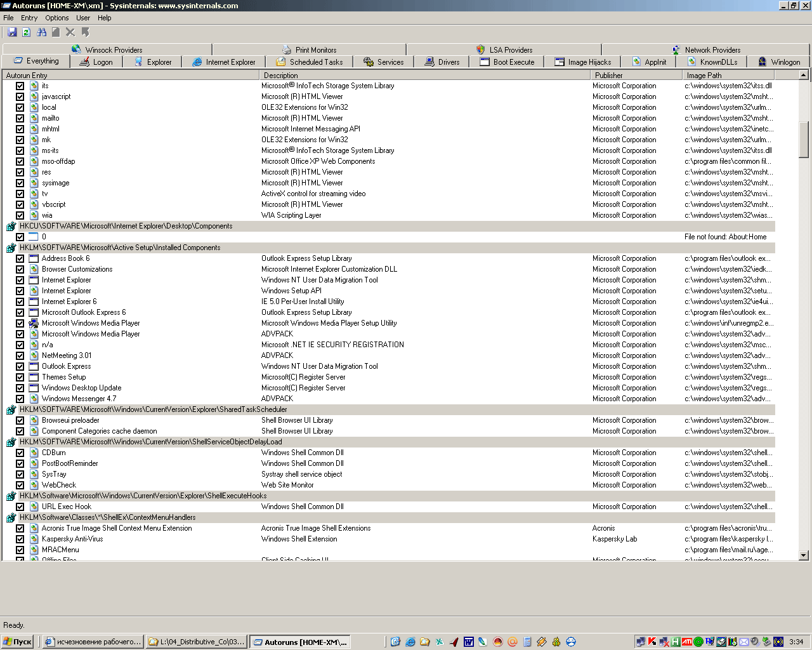Open the LSA Providers tab
The height and width of the screenshot is (650, 812).
pyautogui.click(x=504, y=50)
